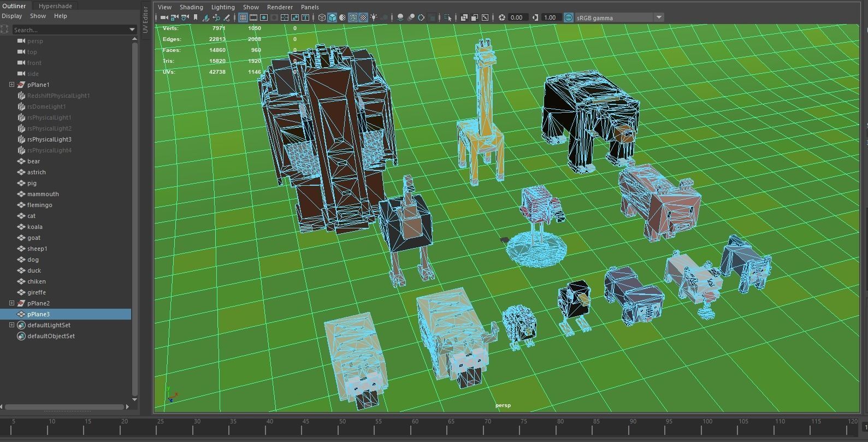This screenshot has height=442, width=868.
Task: Toggle the Film Gate display
Action: pyautogui.click(x=253, y=17)
